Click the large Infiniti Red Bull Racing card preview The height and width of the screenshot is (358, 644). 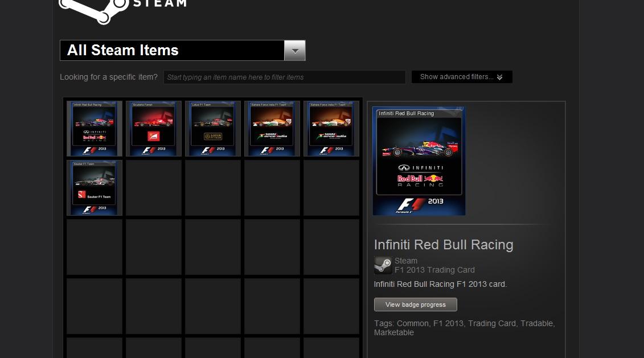click(x=419, y=161)
